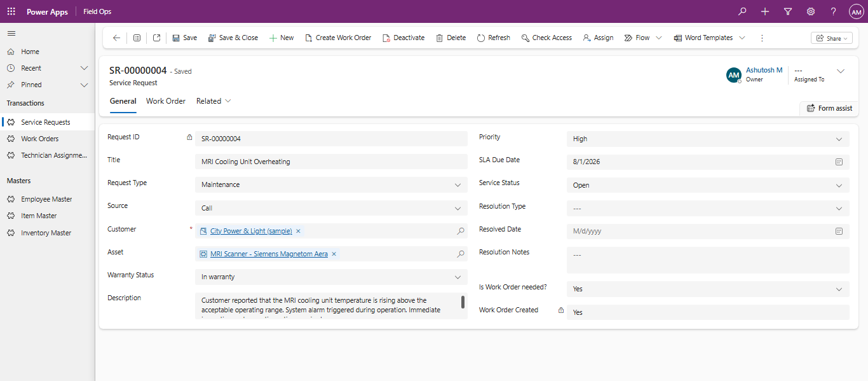
Task: Open MRI Scanner Siemens asset link
Action: pos(269,254)
